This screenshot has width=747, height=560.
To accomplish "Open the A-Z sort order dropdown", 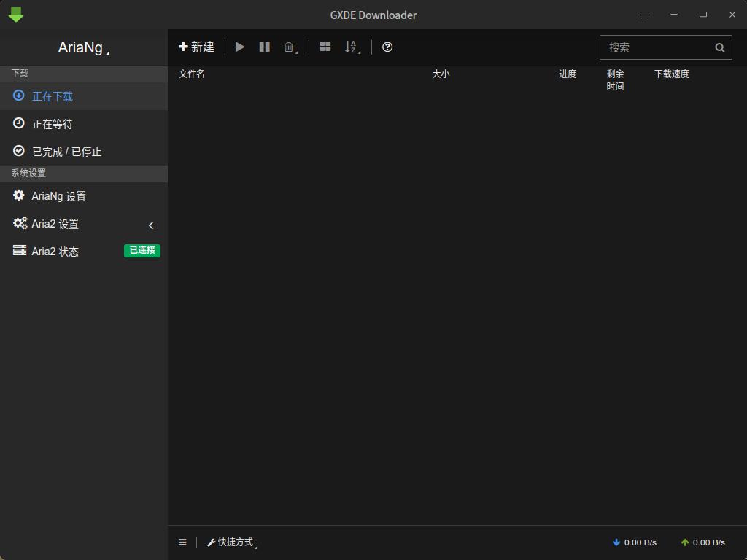I will pos(352,47).
